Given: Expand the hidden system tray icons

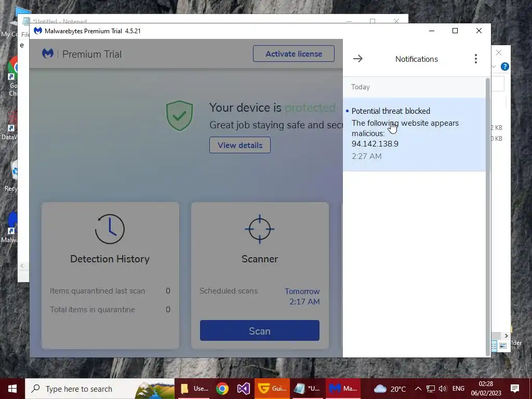Looking at the screenshot, I should 418,389.
